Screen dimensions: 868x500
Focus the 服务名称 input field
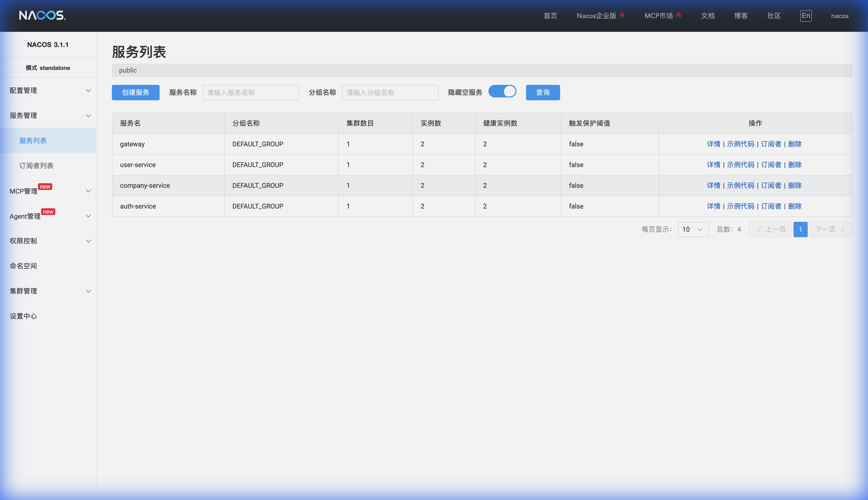pos(251,92)
